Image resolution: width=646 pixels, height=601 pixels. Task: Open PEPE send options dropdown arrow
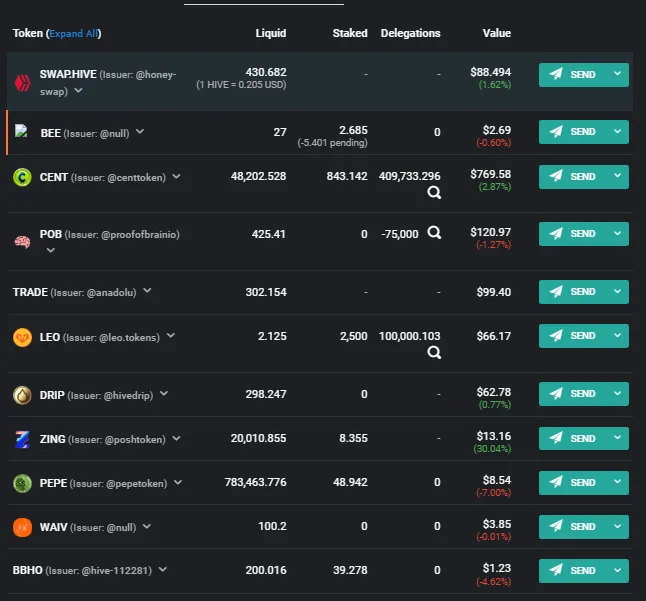click(x=617, y=482)
